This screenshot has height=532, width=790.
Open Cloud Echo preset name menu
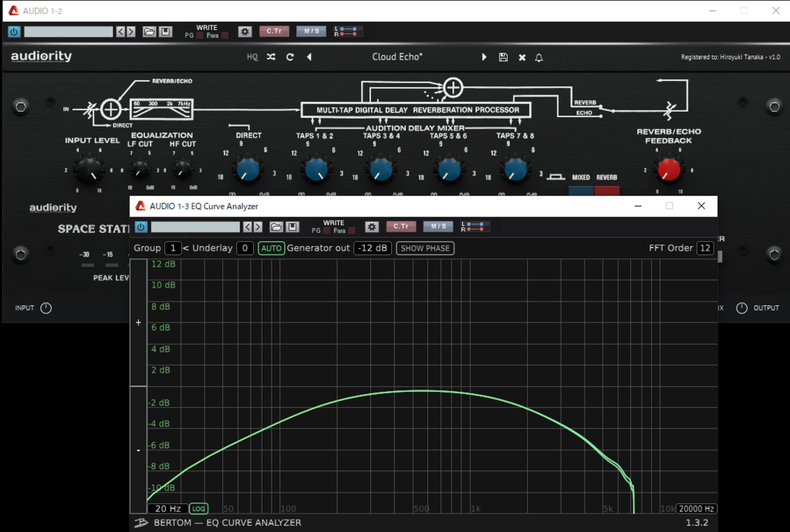click(397, 57)
